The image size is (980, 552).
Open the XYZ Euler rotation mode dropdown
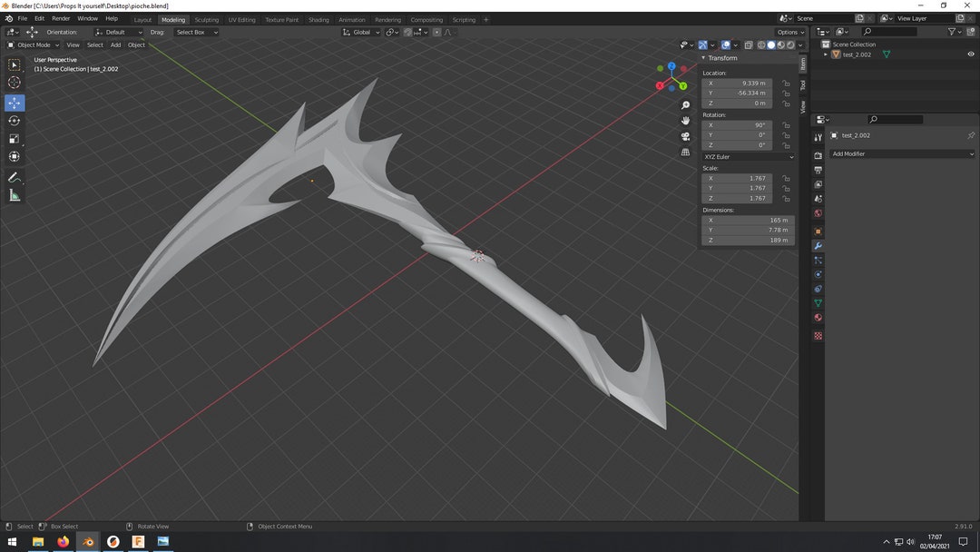click(x=749, y=156)
